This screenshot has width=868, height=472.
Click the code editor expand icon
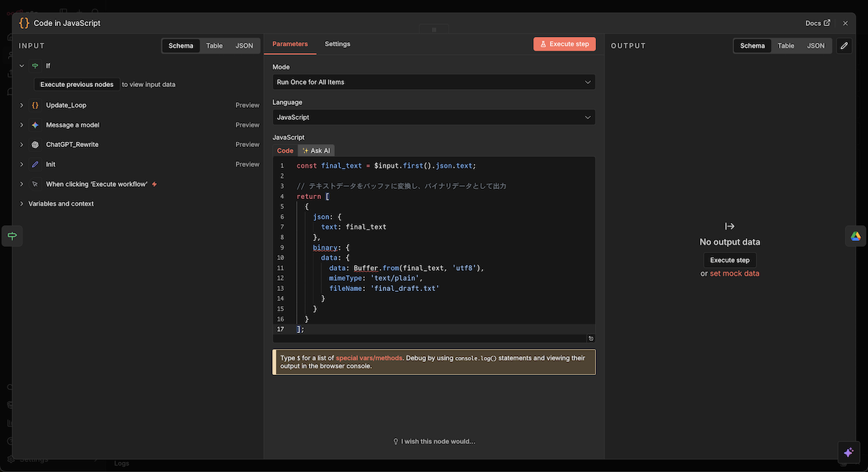click(x=591, y=338)
